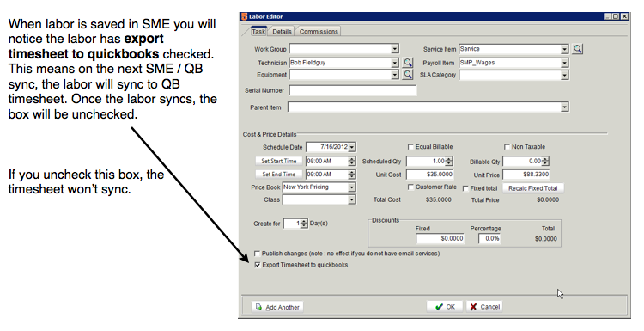Expand the Work Group dropdown

(x=395, y=49)
